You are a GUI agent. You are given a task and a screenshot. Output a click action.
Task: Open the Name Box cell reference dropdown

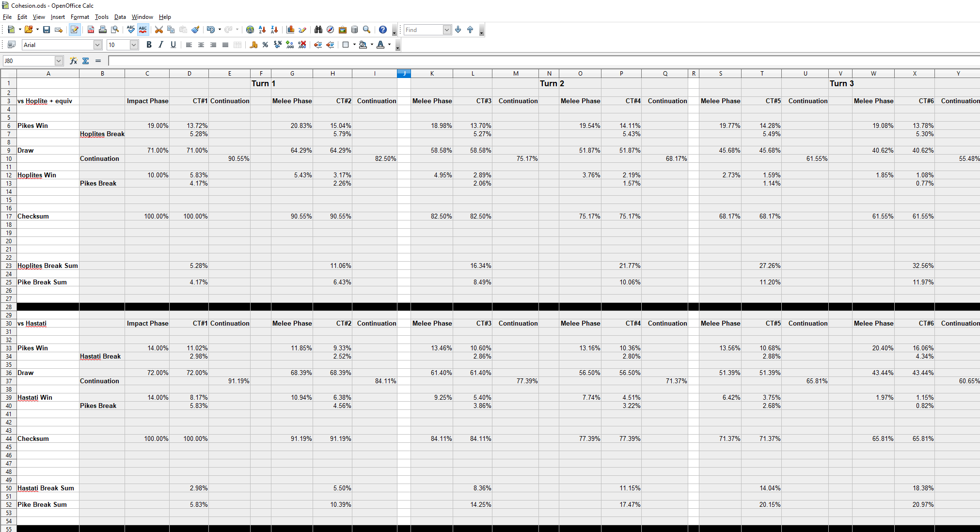[59, 61]
